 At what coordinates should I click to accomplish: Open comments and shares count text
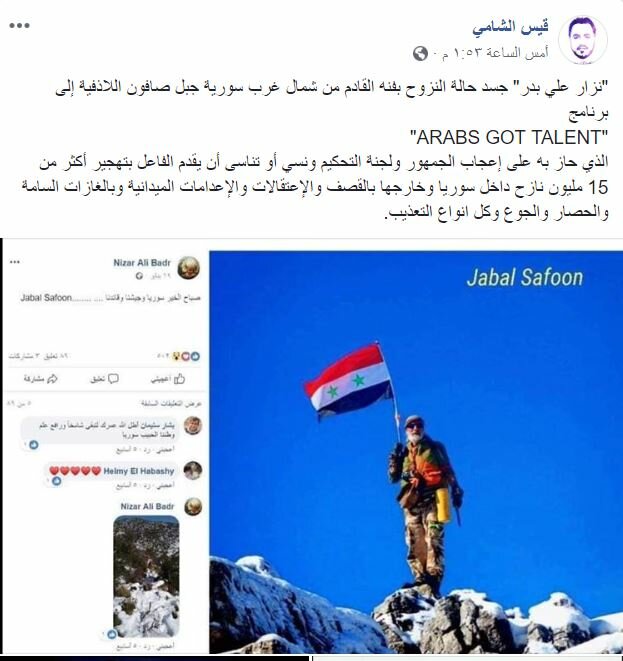pos(38,357)
